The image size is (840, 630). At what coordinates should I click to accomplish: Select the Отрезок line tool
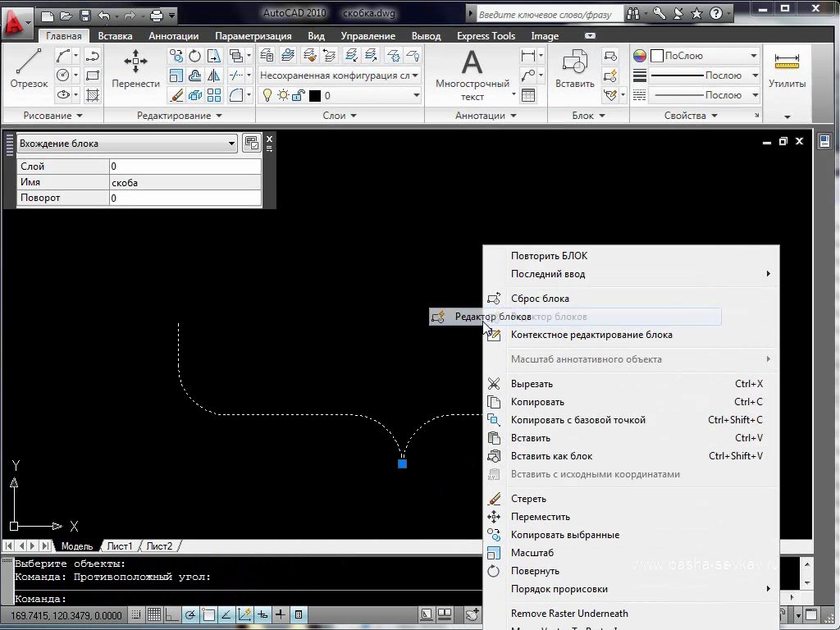(29, 69)
